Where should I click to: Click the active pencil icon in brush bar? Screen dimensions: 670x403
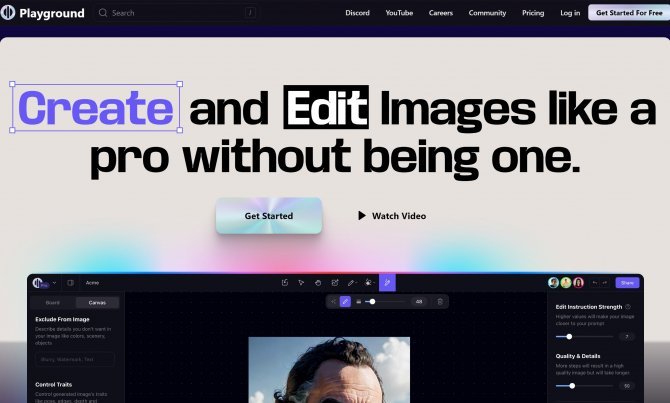tap(345, 302)
